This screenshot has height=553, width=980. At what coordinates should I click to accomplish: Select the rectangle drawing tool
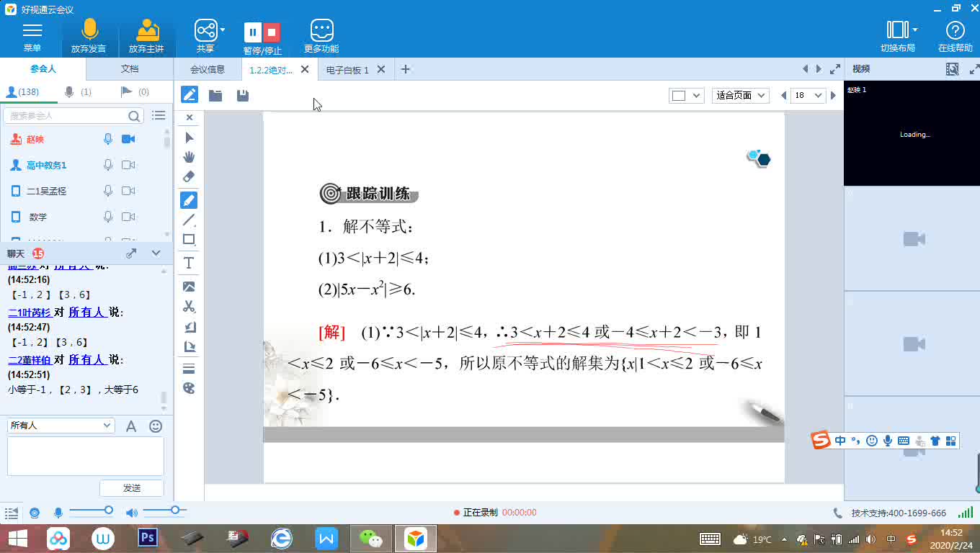[189, 240]
